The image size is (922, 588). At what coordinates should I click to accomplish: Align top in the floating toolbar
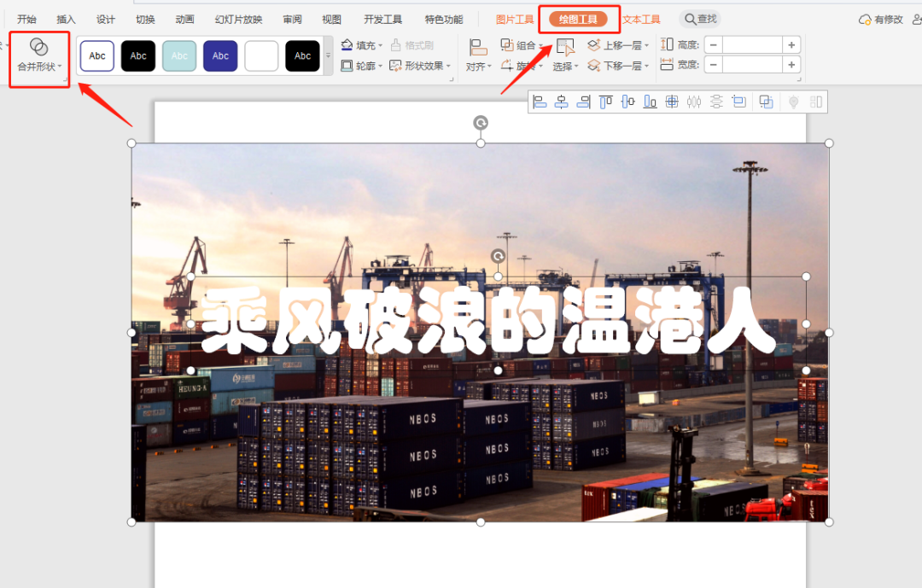tap(605, 102)
